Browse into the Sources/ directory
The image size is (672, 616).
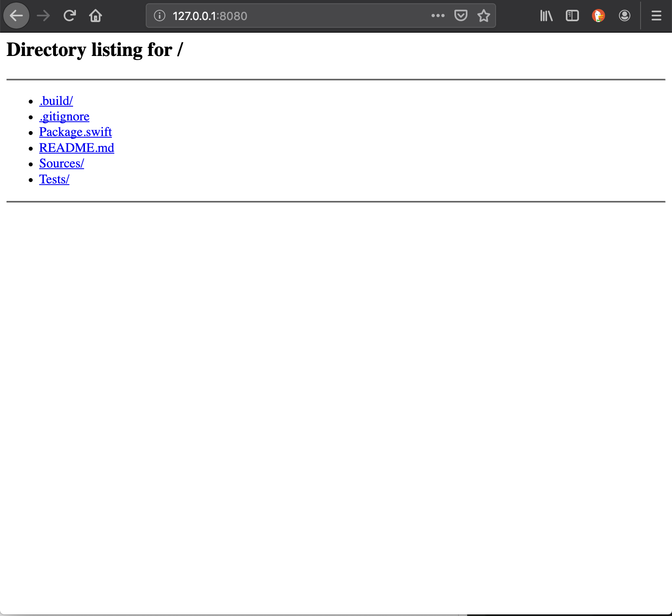62,163
